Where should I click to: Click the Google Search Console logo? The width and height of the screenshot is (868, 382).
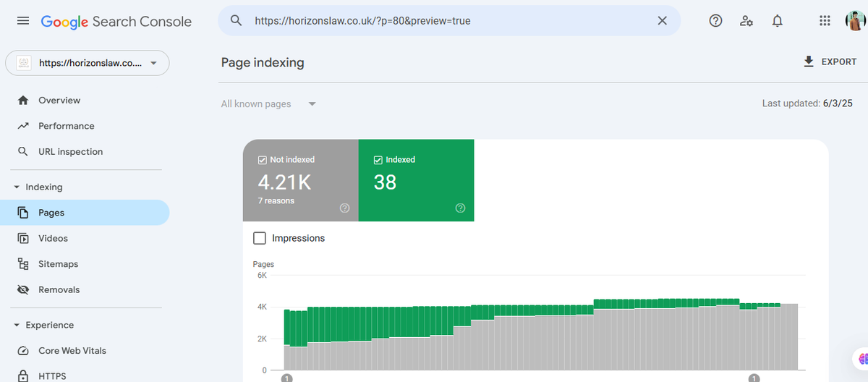tap(116, 21)
